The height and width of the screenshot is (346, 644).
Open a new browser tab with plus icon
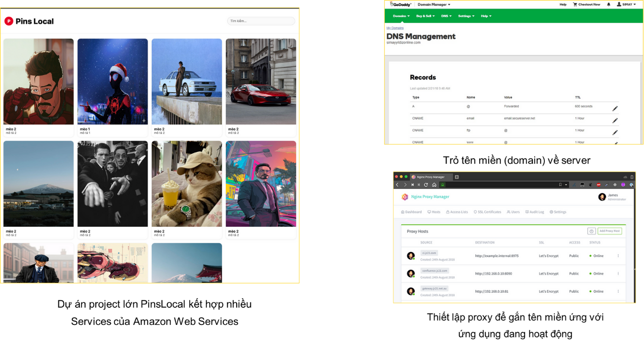[457, 177]
